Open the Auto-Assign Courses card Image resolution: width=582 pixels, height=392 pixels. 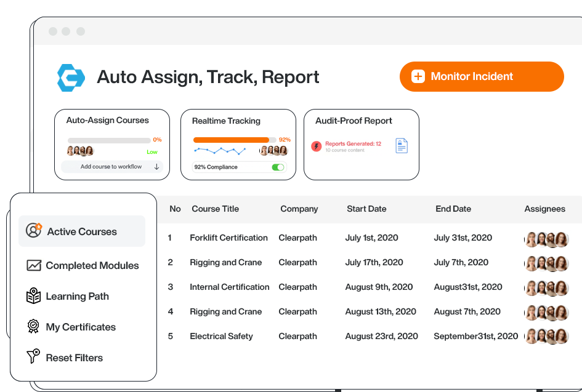click(112, 121)
